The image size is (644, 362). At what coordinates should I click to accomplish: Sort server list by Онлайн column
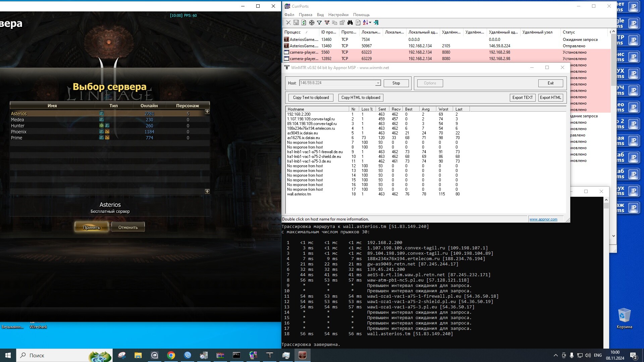point(149,106)
